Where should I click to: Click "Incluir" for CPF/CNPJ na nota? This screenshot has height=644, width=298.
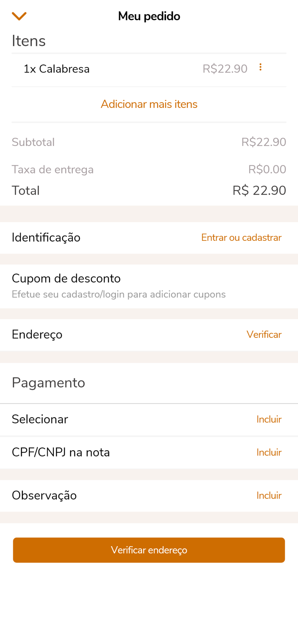[x=269, y=452]
